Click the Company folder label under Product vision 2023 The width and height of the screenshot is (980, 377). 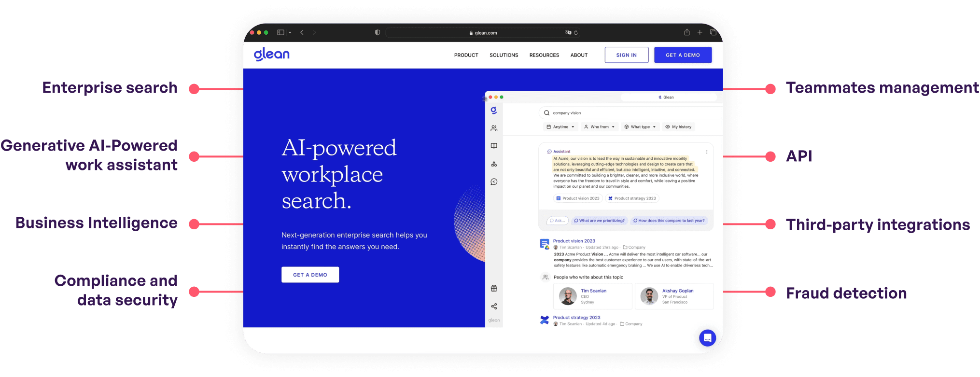click(x=634, y=247)
